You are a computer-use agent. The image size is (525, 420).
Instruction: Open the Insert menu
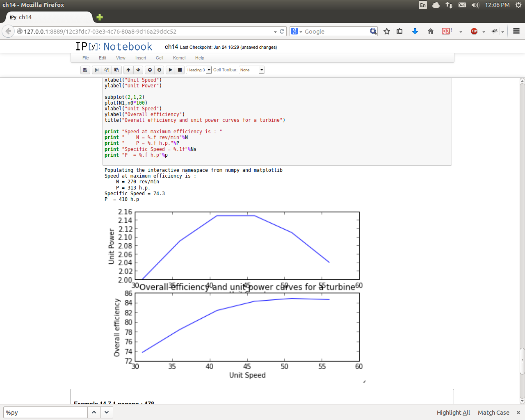(141, 58)
